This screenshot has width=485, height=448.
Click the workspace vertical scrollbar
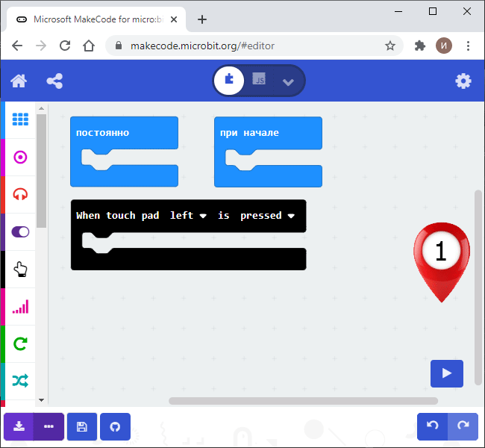tap(478, 288)
